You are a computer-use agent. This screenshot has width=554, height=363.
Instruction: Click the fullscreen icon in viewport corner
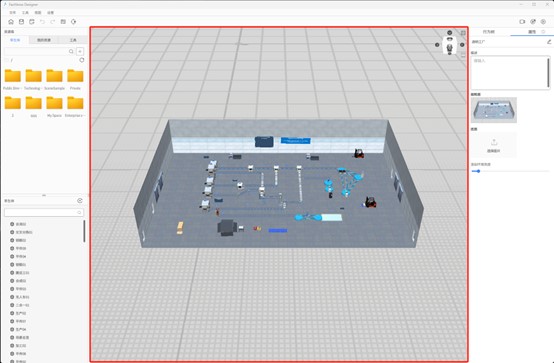point(463,33)
